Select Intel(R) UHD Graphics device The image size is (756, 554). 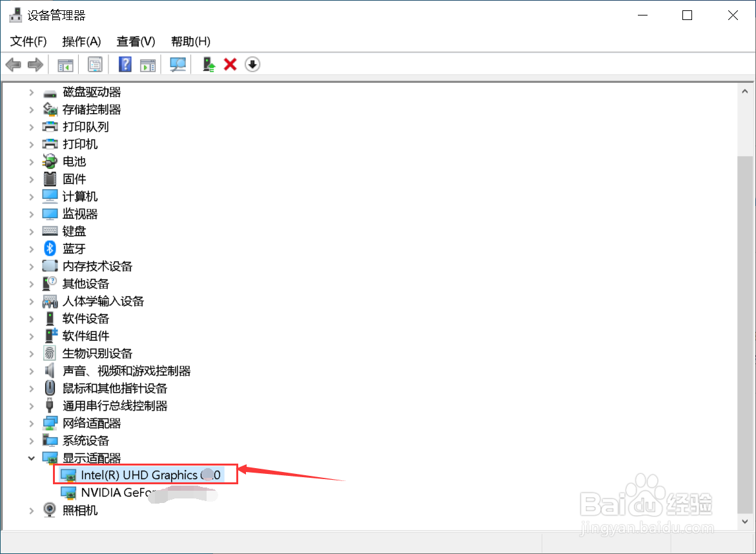coord(150,475)
